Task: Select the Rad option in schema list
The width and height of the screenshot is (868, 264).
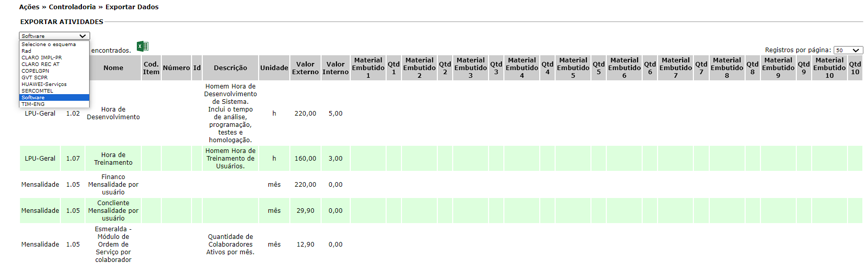Action: (x=27, y=51)
